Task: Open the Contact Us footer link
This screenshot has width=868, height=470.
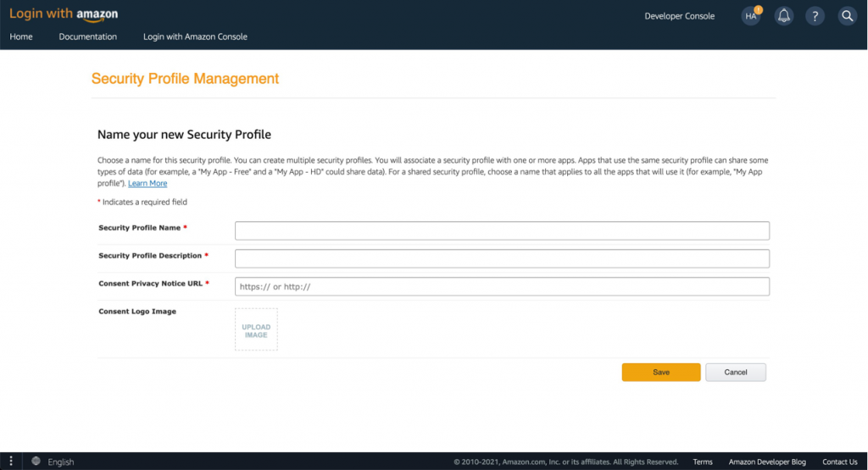Action: 839,462
